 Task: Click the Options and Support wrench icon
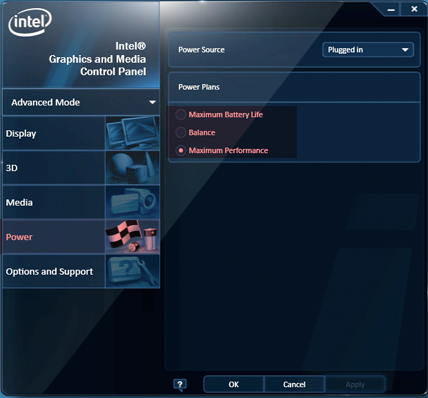(x=132, y=271)
